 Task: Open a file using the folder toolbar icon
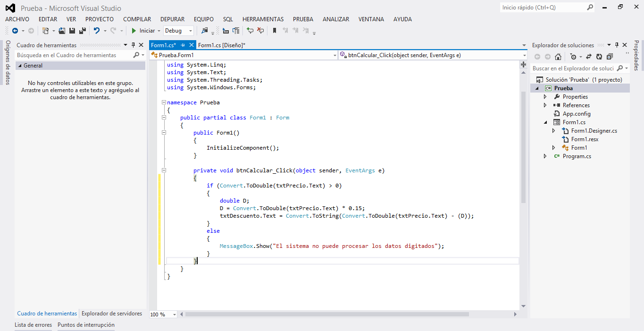[62, 30]
